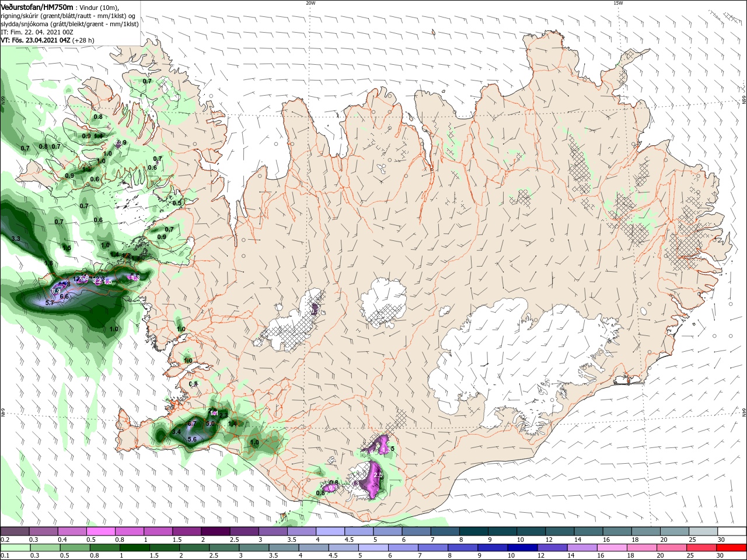
Task: Click the 3.3 precipitation value on the map
Action: tap(16, 239)
